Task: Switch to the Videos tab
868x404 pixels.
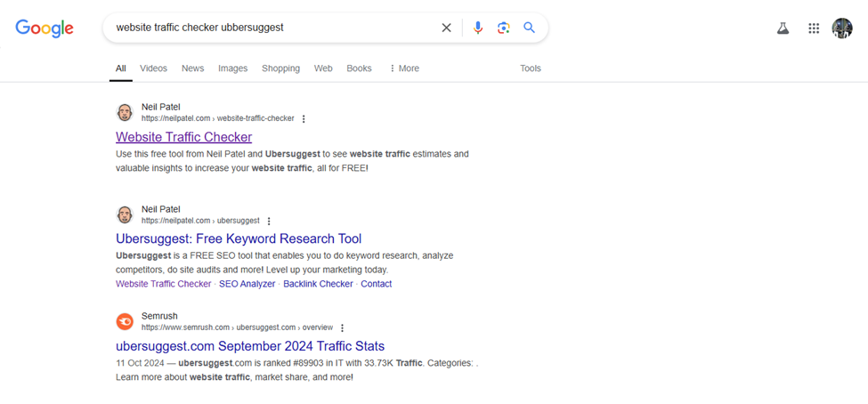Action: (153, 69)
